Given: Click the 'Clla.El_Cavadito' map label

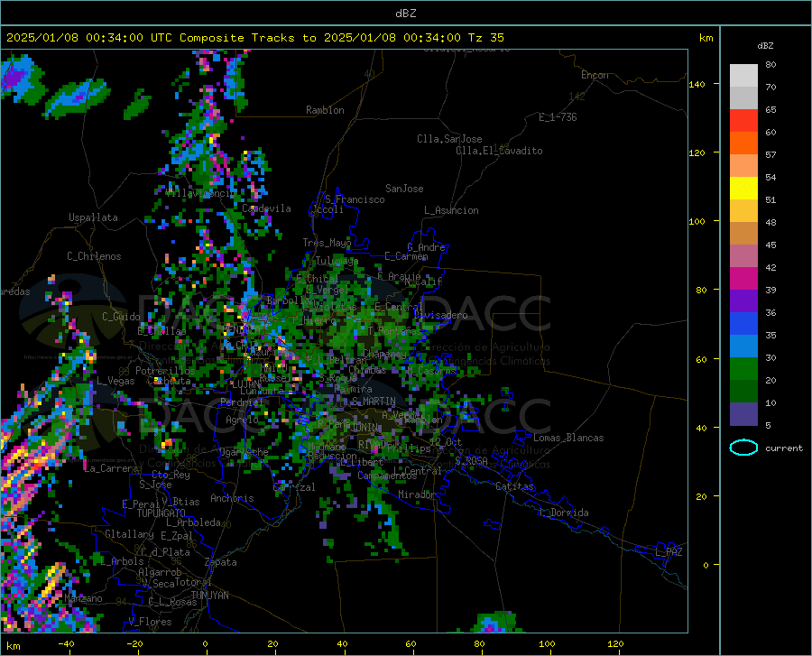Looking at the screenshot, I should click(x=499, y=151).
